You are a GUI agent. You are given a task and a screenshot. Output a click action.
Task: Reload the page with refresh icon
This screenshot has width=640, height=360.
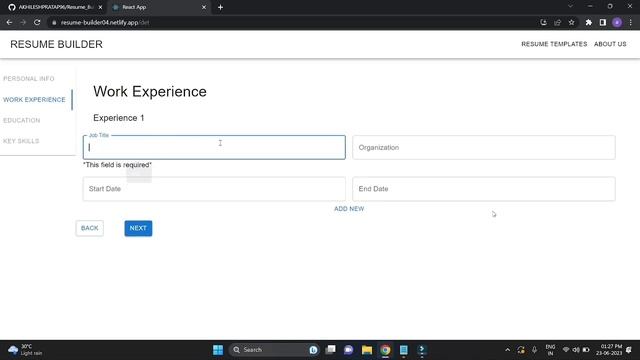click(x=37, y=22)
